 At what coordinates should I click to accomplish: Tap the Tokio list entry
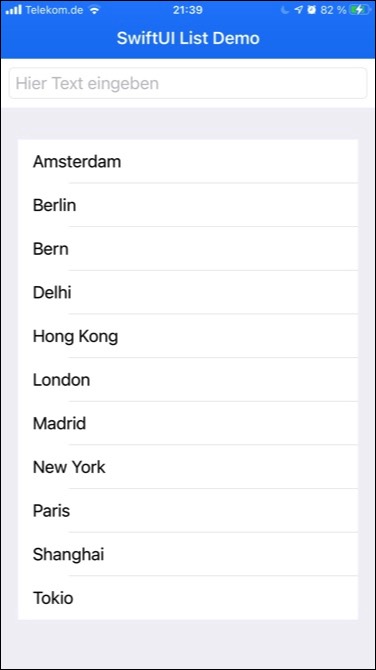(x=188, y=597)
